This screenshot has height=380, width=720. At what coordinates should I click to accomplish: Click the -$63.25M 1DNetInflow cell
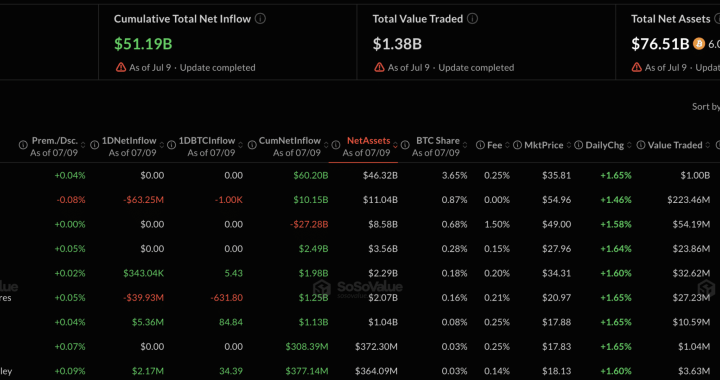click(x=144, y=200)
